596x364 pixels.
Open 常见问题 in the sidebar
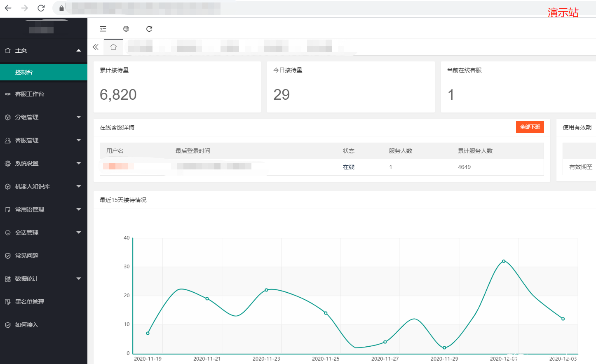26,256
